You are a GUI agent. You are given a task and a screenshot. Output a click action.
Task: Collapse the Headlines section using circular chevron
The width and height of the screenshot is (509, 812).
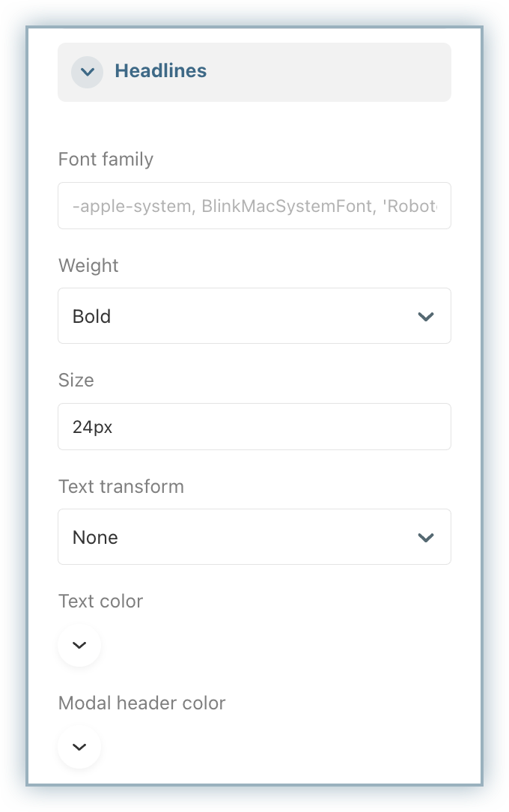point(87,72)
